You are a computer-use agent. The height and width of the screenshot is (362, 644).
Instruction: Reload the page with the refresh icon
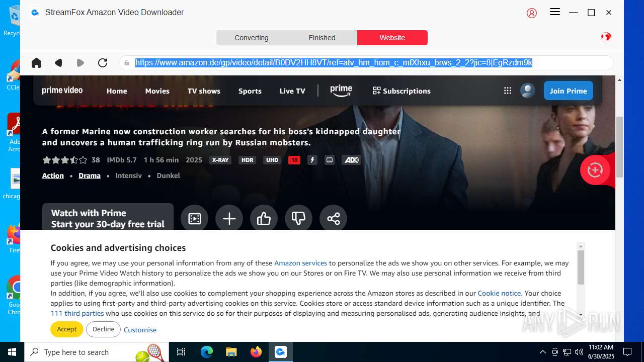(x=103, y=63)
